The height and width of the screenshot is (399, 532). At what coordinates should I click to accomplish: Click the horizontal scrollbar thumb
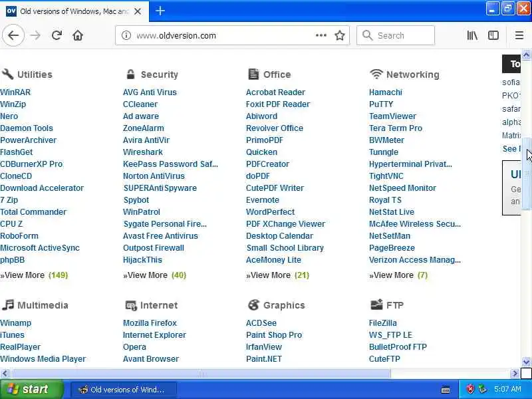[201, 374]
